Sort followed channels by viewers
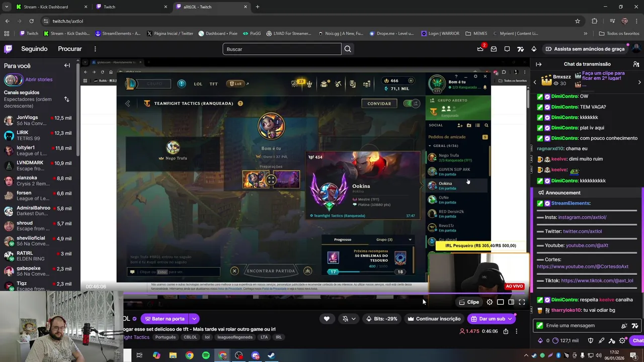The width and height of the screenshot is (644, 362). click(66, 99)
